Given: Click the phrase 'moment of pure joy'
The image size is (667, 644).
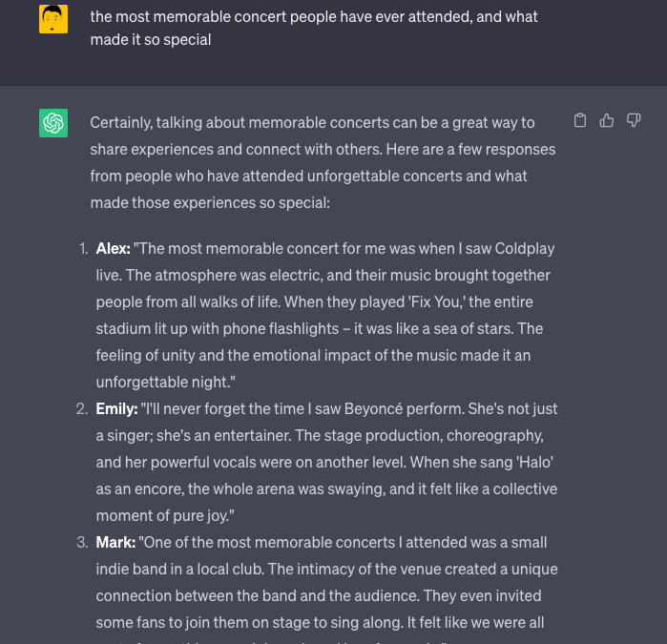Looking at the screenshot, I should [163, 515].
